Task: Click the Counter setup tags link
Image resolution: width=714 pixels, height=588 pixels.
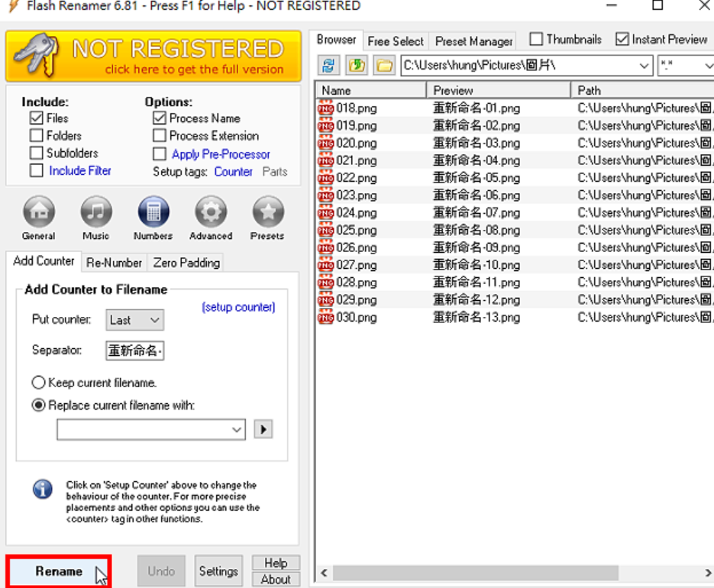Action: click(x=233, y=172)
